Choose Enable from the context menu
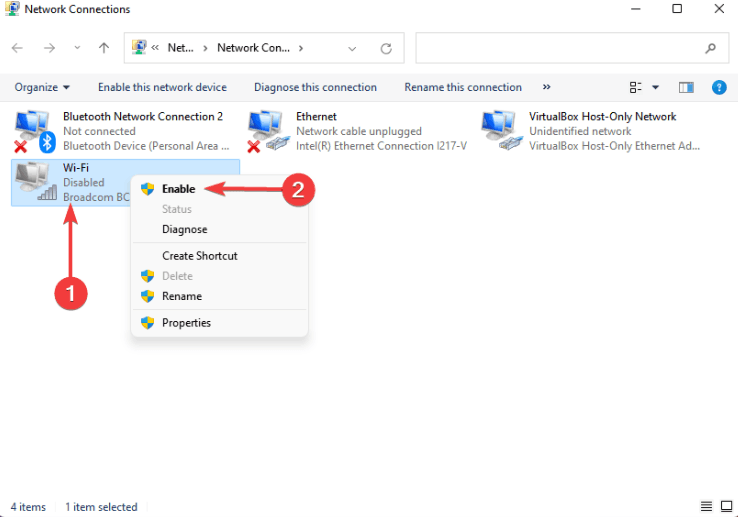Screen dimensions: 738x517 (178, 189)
